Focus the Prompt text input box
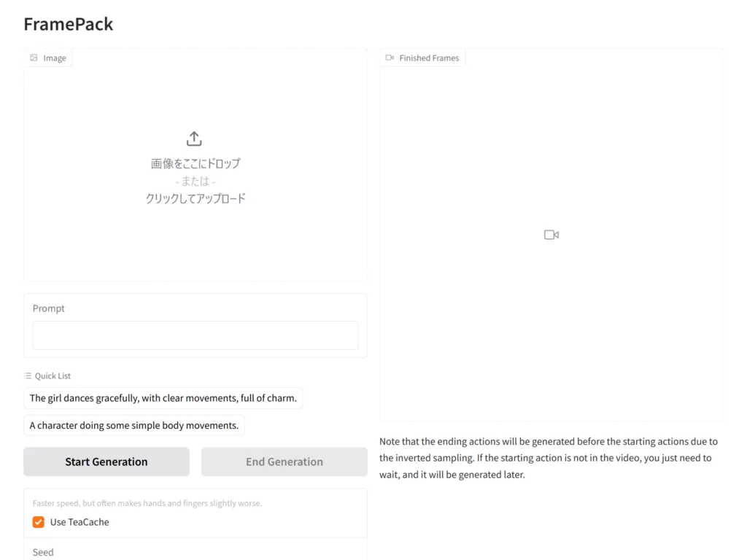Image resolution: width=747 pixels, height=560 pixels. (x=196, y=335)
